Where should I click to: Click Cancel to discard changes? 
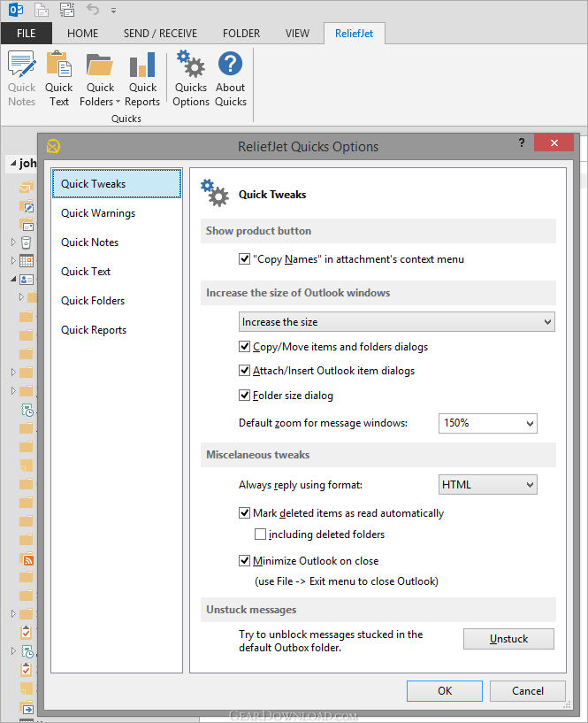528,691
